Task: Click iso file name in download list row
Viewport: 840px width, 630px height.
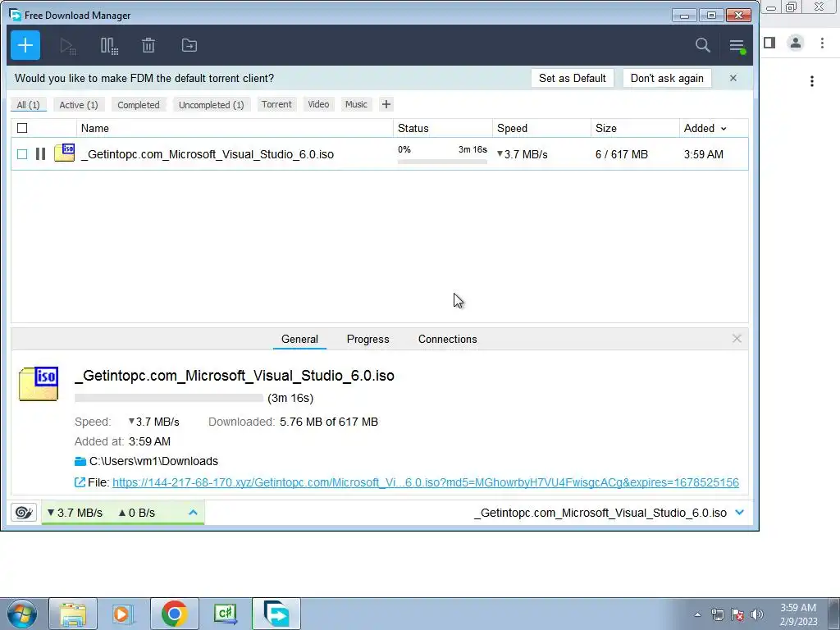Action: (208, 154)
